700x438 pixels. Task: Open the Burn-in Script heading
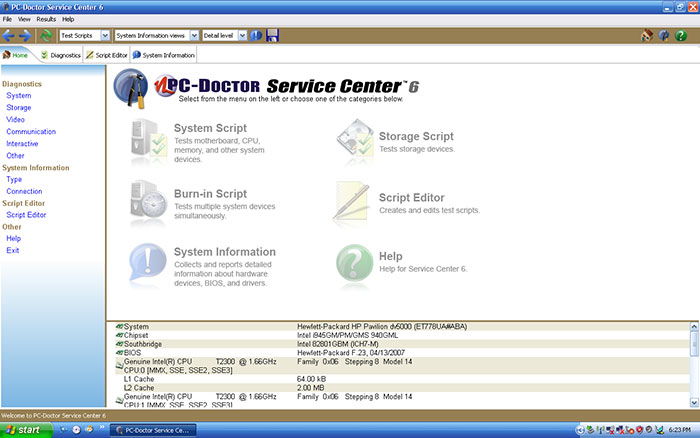[210, 194]
